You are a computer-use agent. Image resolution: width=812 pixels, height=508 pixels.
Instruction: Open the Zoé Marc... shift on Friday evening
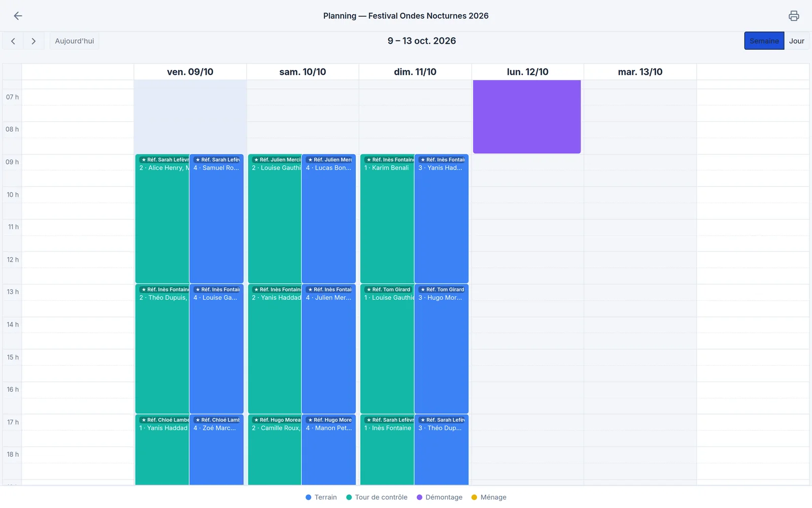click(217, 450)
